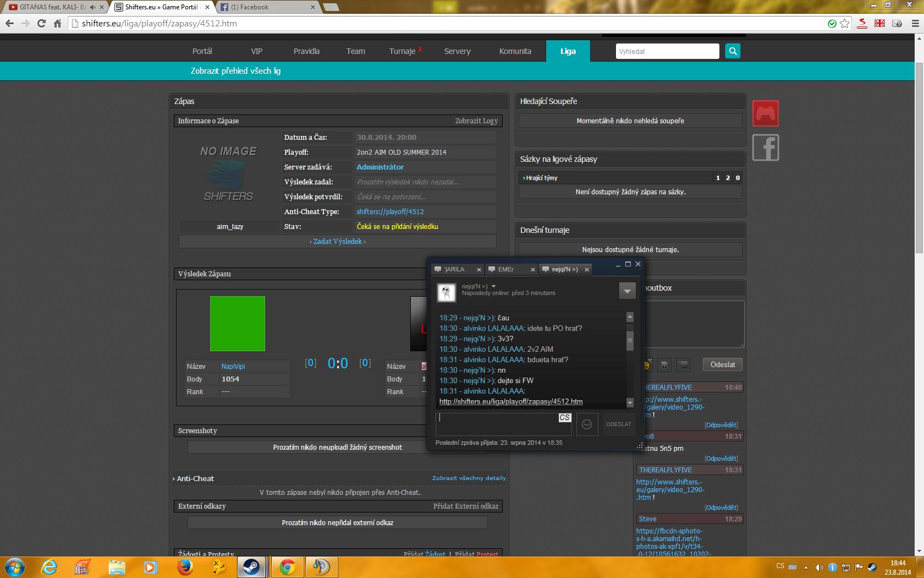
Task: Open the NapiVipi team link
Action: click(233, 366)
